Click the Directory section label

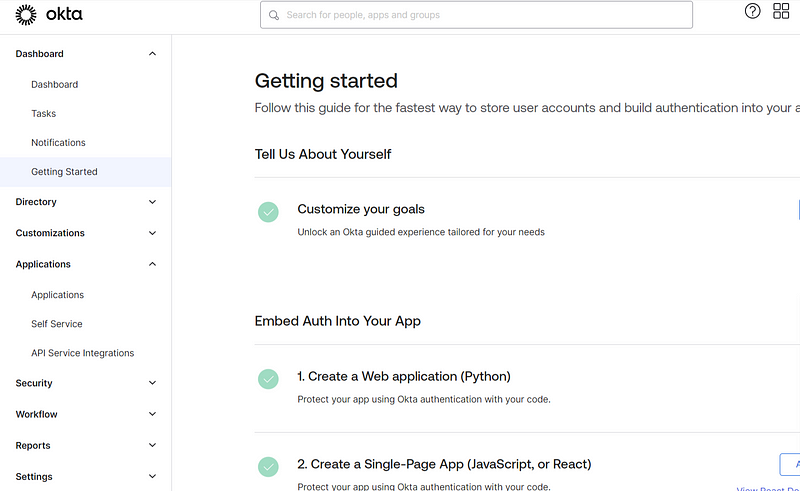pyautogui.click(x=36, y=202)
